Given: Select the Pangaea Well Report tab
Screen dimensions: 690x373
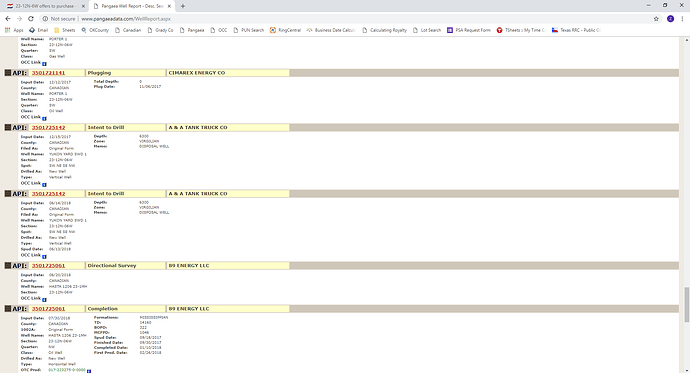Looking at the screenshot, I should 132,6.
